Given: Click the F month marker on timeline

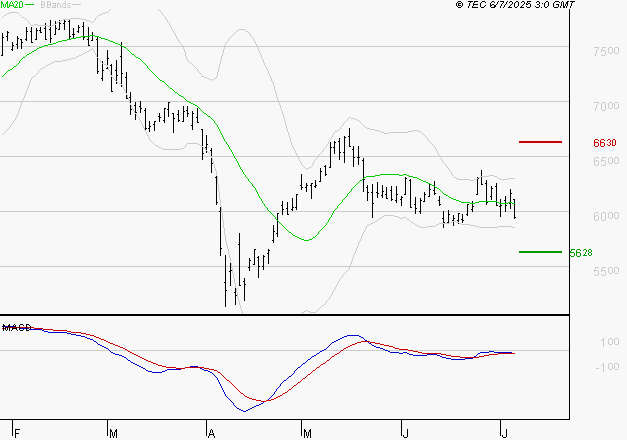Looking at the screenshot, I should (17, 433).
